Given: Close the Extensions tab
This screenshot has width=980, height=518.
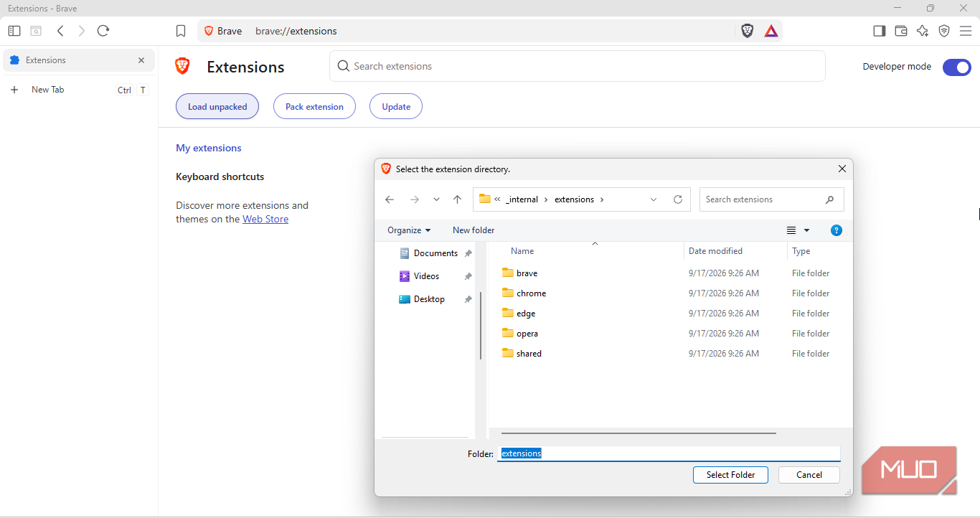Looking at the screenshot, I should tap(141, 60).
